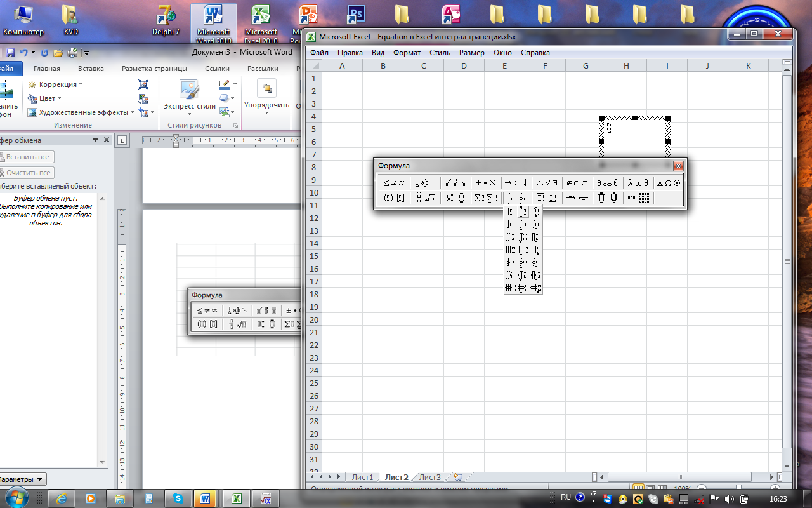The width and height of the screenshot is (812, 508).
Task: Insert plain volume integral template at dropdown bottom
Action: pyautogui.click(x=511, y=288)
